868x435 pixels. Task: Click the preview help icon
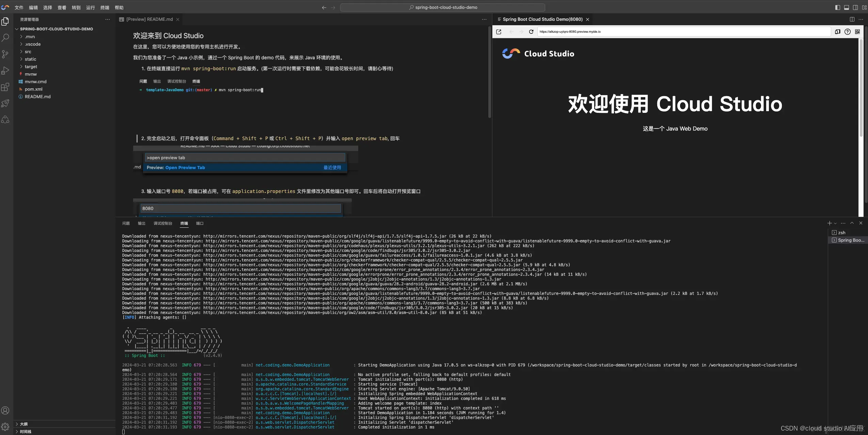[847, 32]
